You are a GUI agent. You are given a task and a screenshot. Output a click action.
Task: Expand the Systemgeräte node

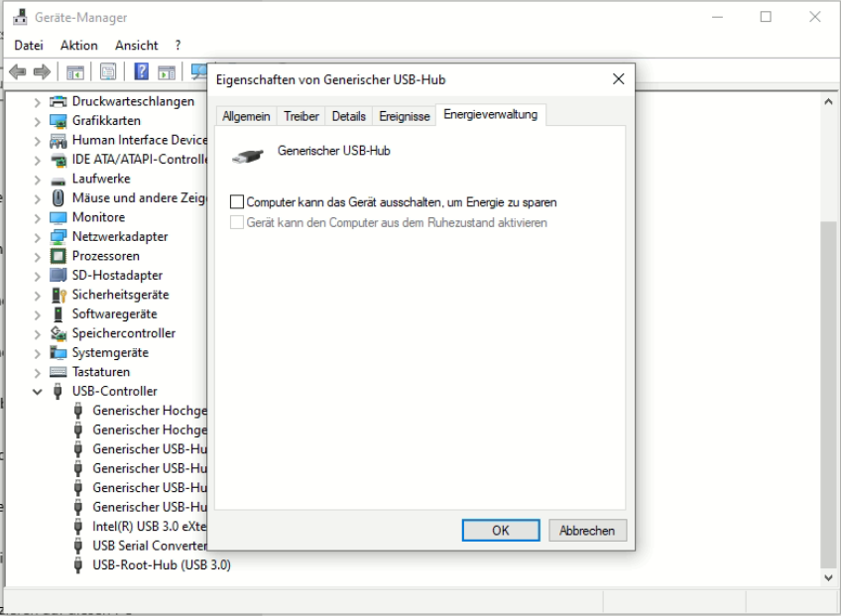pos(37,353)
